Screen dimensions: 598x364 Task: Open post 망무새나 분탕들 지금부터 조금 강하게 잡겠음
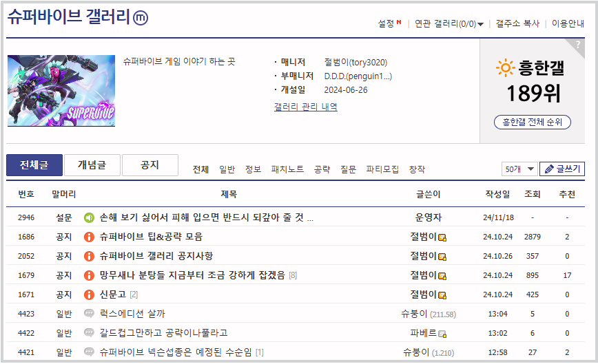coord(192,275)
